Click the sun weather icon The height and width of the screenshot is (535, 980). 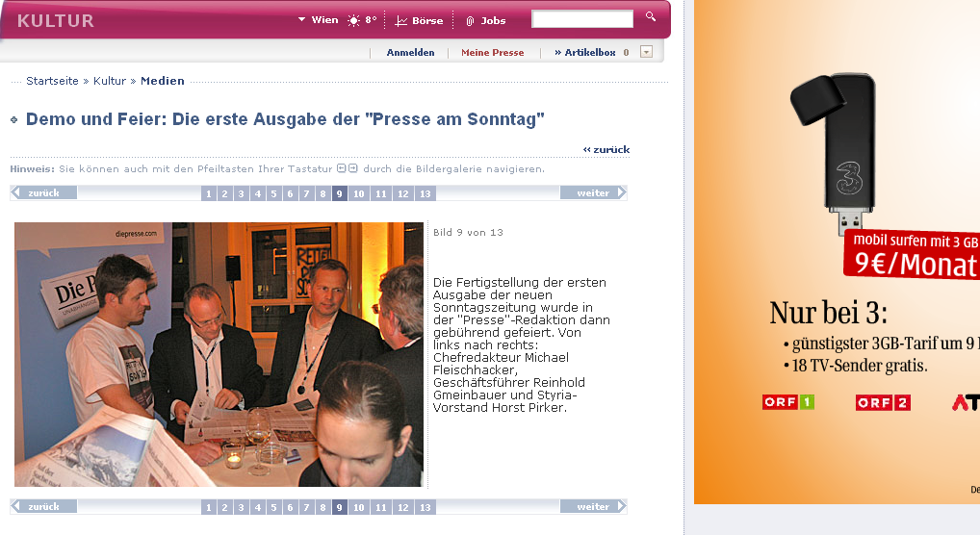click(353, 20)
